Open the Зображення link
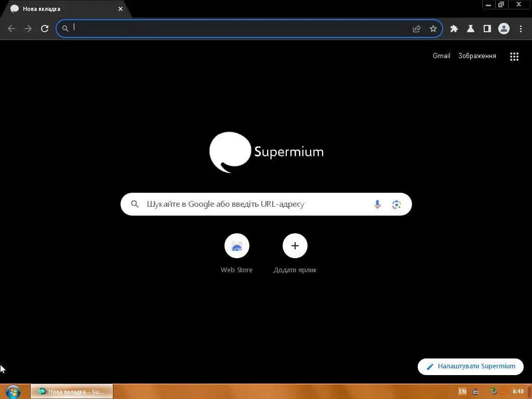The height and width of the screenshot is (399, 532). 477,56
